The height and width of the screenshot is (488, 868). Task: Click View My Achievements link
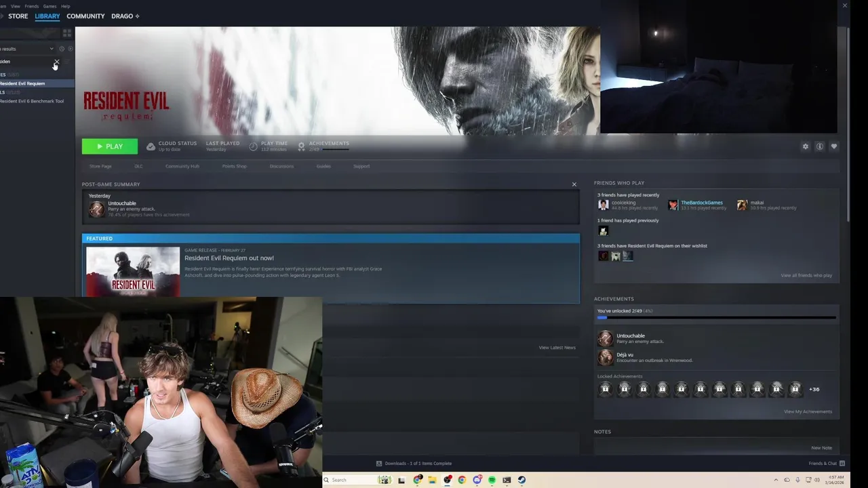pyautogui.click(x=808, y=411)
